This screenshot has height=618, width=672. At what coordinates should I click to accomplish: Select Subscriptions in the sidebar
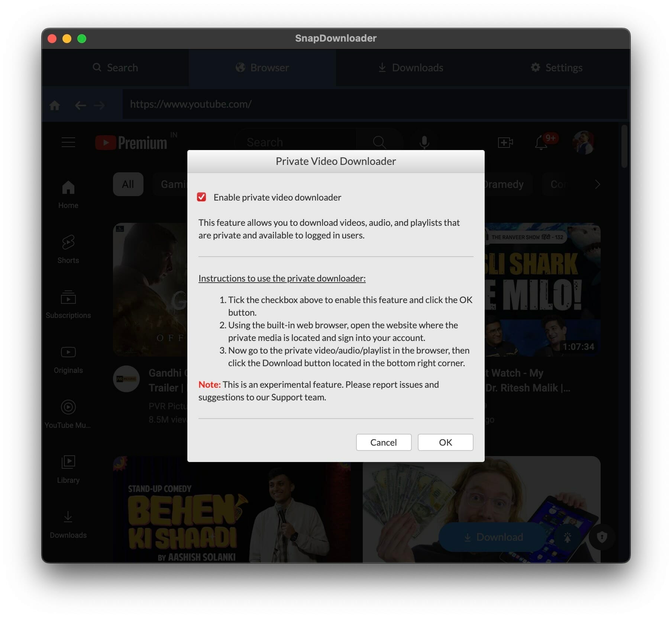pos(68,303)
